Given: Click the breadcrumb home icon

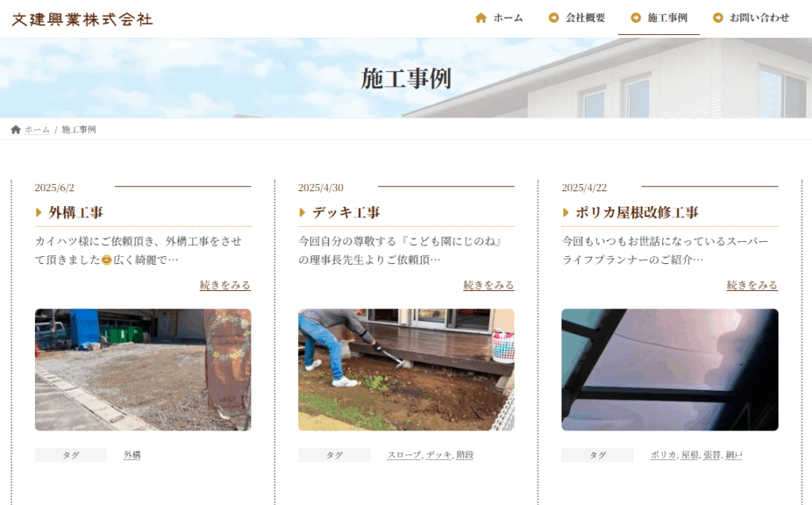Looking at the screenshot, I should (16, 130).
